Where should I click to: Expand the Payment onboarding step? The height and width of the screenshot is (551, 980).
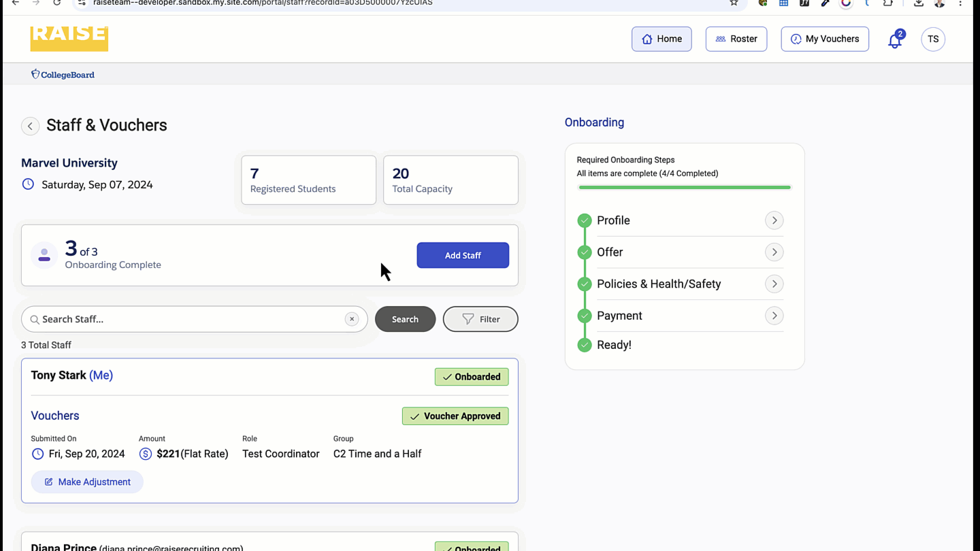coord(774,316)
